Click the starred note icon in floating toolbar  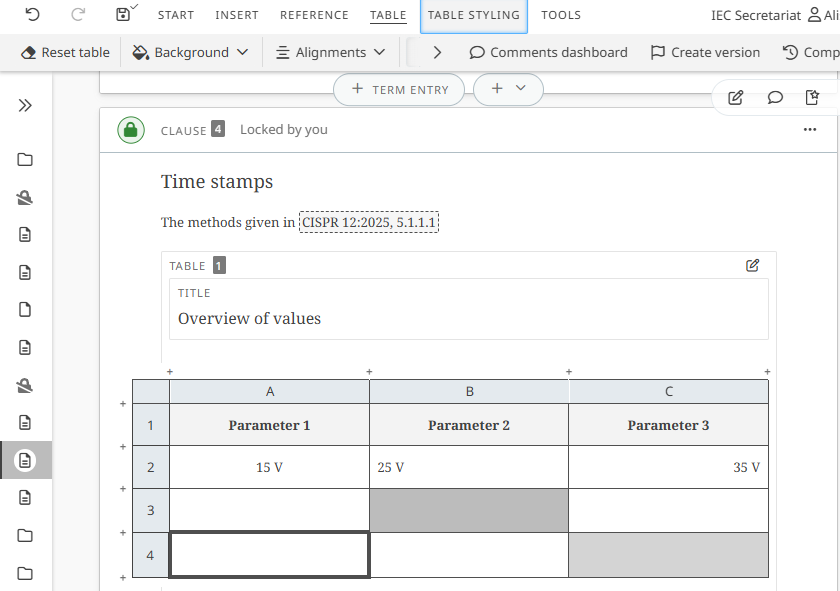pyautogui.click(x=812, y=98)
